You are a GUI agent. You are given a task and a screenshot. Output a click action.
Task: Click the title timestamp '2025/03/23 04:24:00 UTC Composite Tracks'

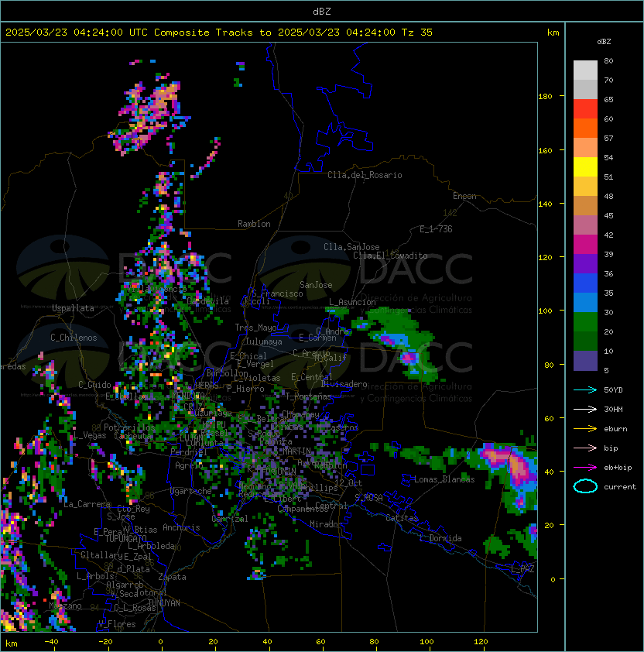tap(129, 33)
